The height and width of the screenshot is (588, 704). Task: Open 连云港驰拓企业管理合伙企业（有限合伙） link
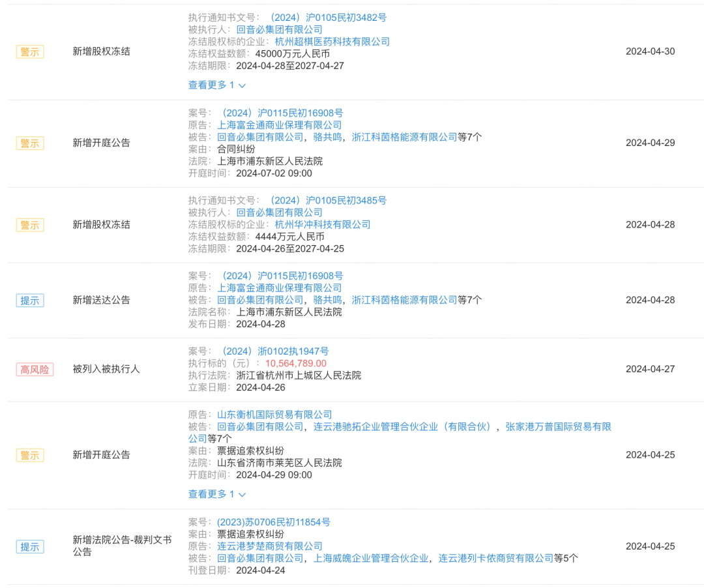(402, 427)
